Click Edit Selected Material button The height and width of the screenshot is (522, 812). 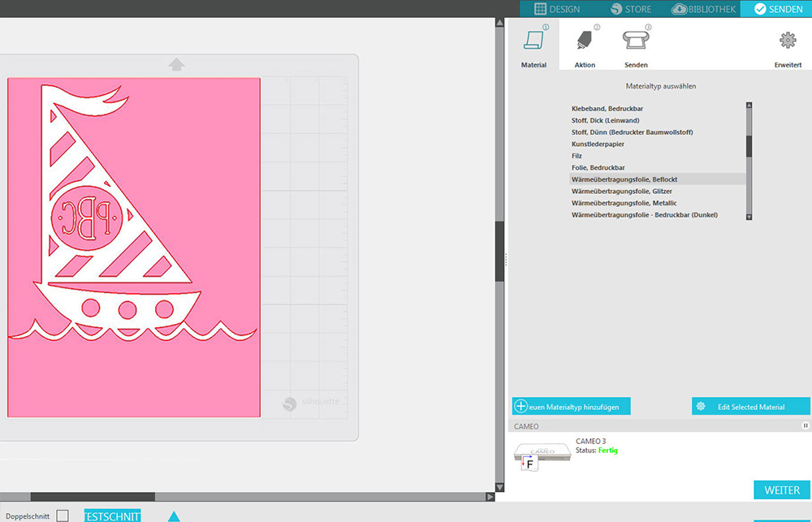pos(750,407)
